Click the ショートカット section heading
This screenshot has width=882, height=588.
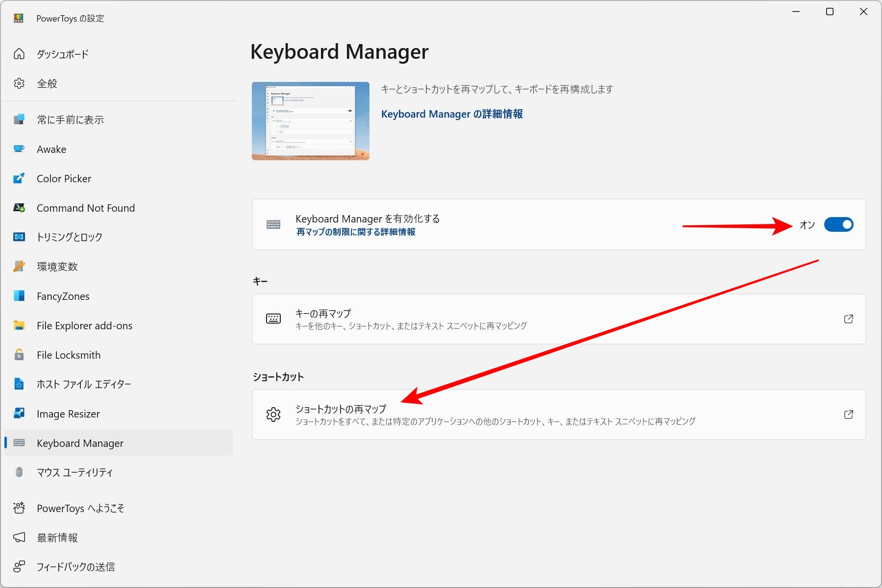[x=278, y=377]
